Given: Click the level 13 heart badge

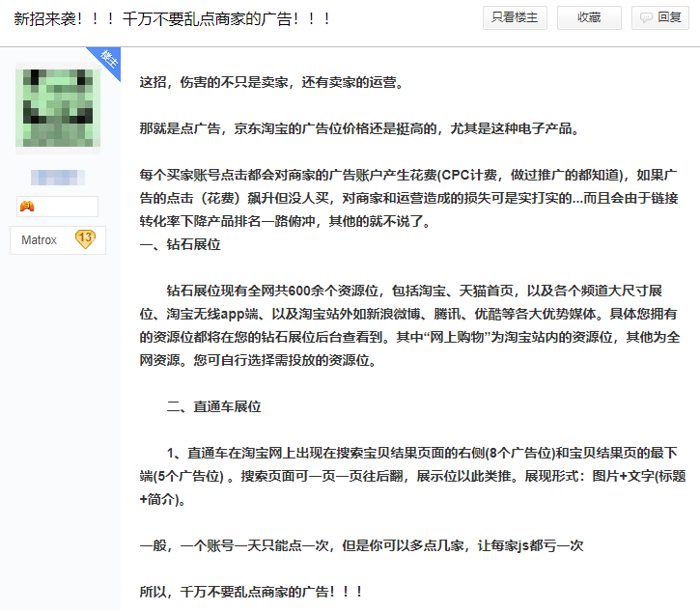Looking at the screenshot, I should pos(85,238).
